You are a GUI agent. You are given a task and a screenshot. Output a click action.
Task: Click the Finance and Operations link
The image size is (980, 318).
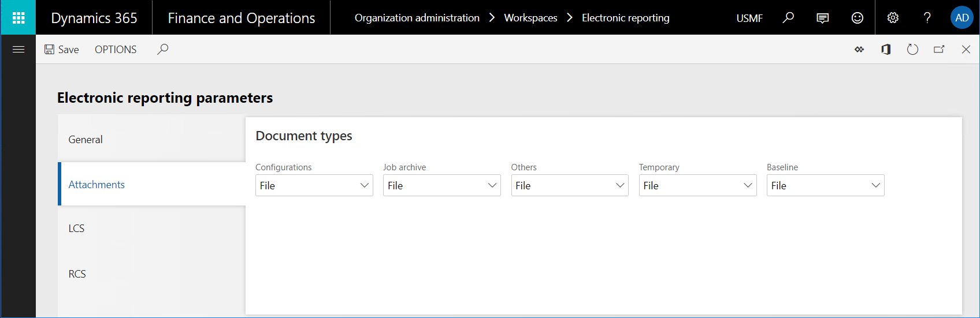tap(242, 18)
